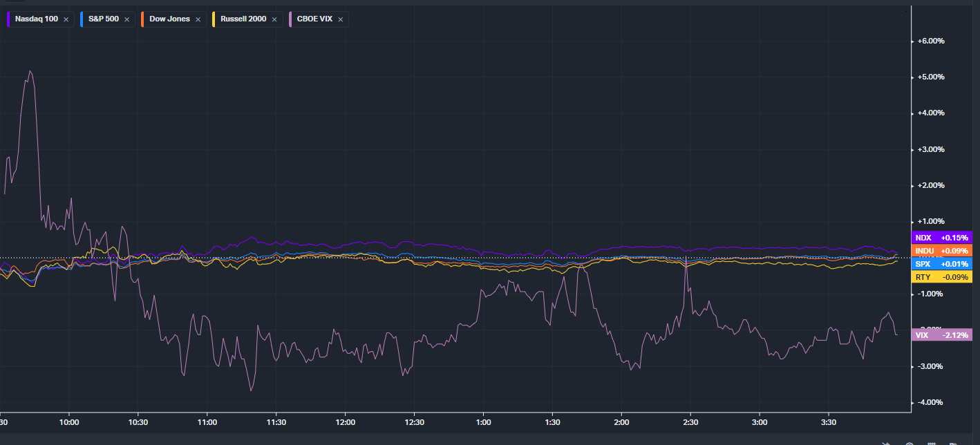Image resolution: width=980 pixels, height=445 pixels.
Task: Select the SPX +0.01% axis tag
Action: click(x=942, y=264)
